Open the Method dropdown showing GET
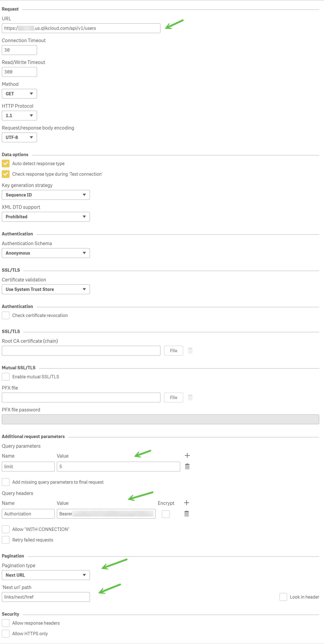This screenshot has height=644, width=324. pyautogui.click(x=19, y=94)
